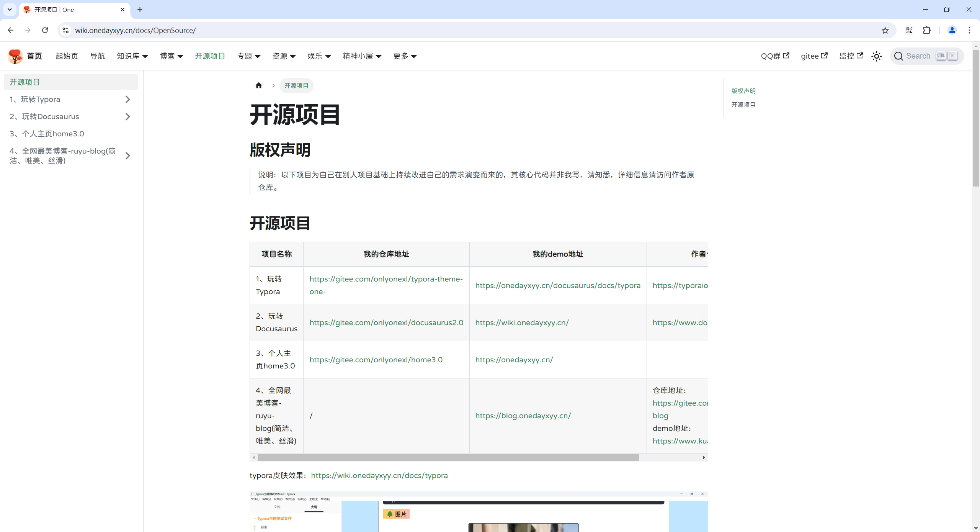Screen dimensions: 980x532
Task: Open the tab search dropdown arrow
Action: pos(10,10)
